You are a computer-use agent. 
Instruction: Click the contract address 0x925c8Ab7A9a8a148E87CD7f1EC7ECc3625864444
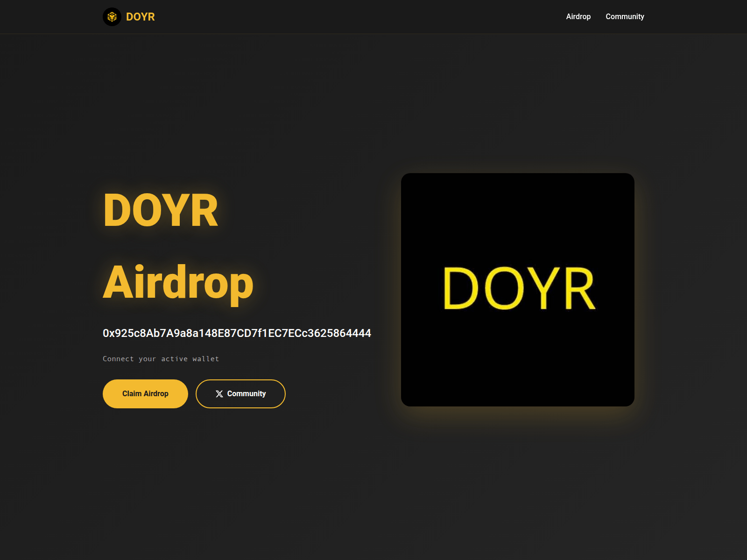pos(237,333)
